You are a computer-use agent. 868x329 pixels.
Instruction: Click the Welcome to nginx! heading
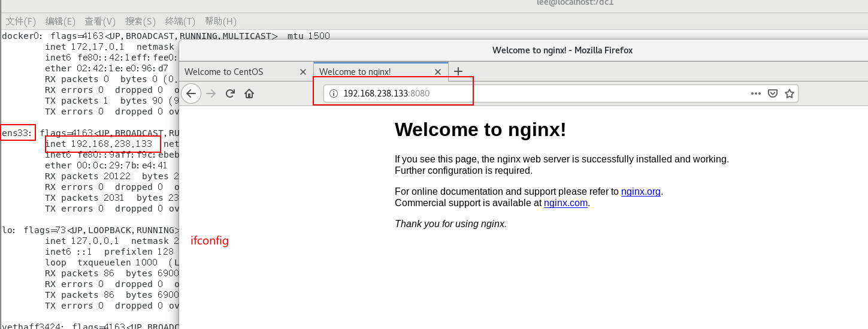[480, 129]
